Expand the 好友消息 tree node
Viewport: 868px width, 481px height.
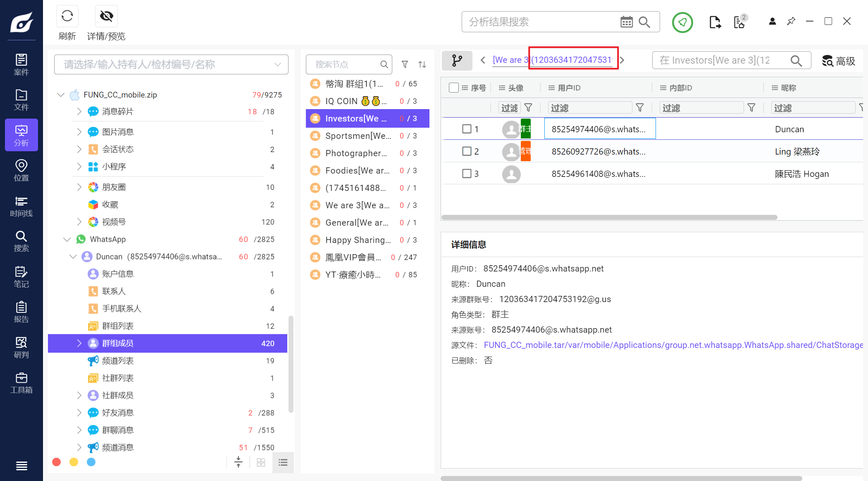pyautogui.click(x=79, y=412)
